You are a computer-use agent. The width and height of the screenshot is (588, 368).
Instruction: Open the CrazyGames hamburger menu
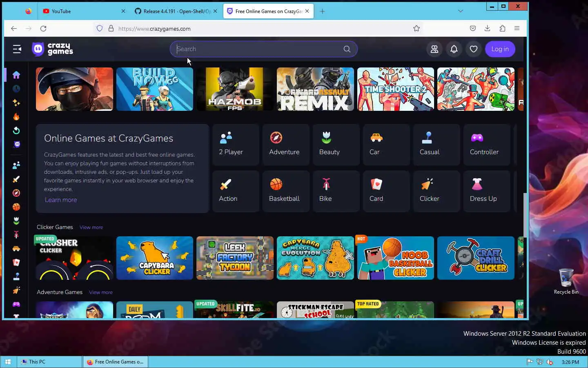(x=17, y=49)
